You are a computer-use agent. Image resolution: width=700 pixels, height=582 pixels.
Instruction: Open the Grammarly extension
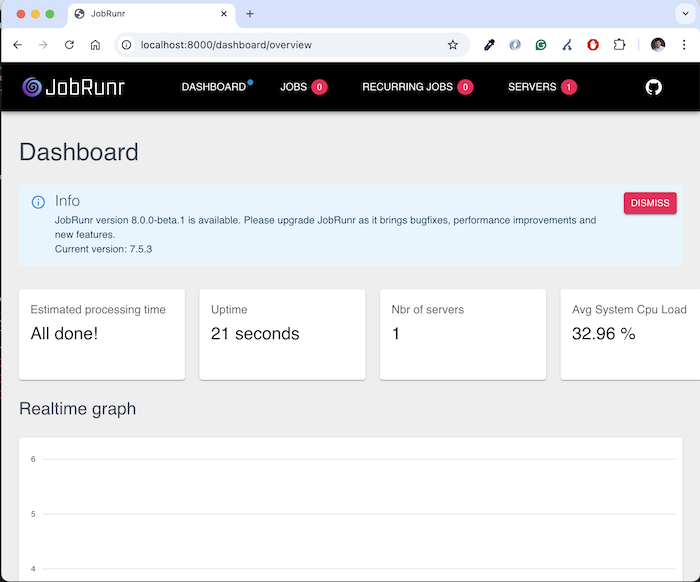[x=541, y=45]
